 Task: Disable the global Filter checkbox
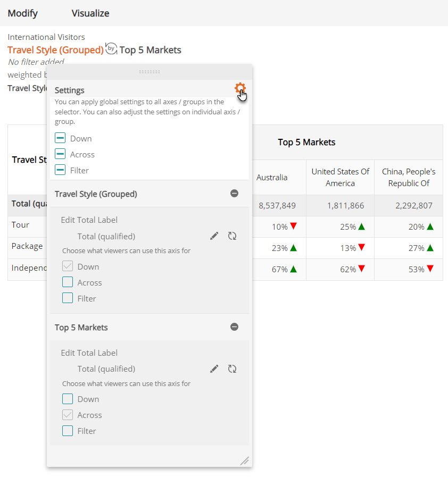(x=60, y=170)
